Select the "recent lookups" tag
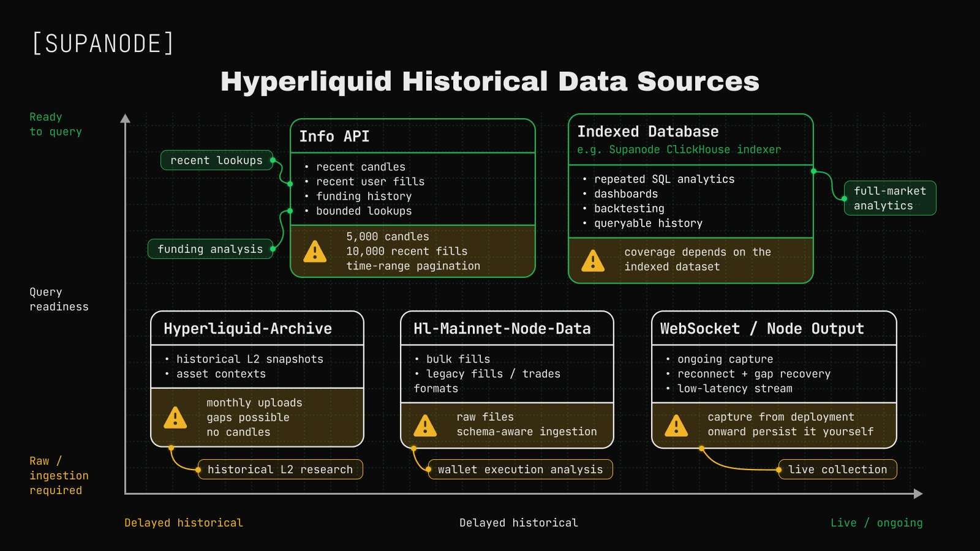 [217, 160]
